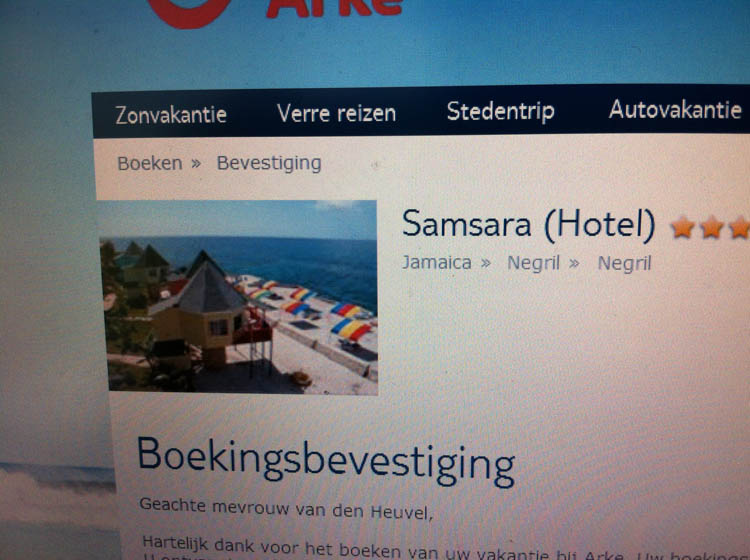Click the Negril link right after Jamaica
Screen dimensions: 750x560
click(x=533, y=264)
